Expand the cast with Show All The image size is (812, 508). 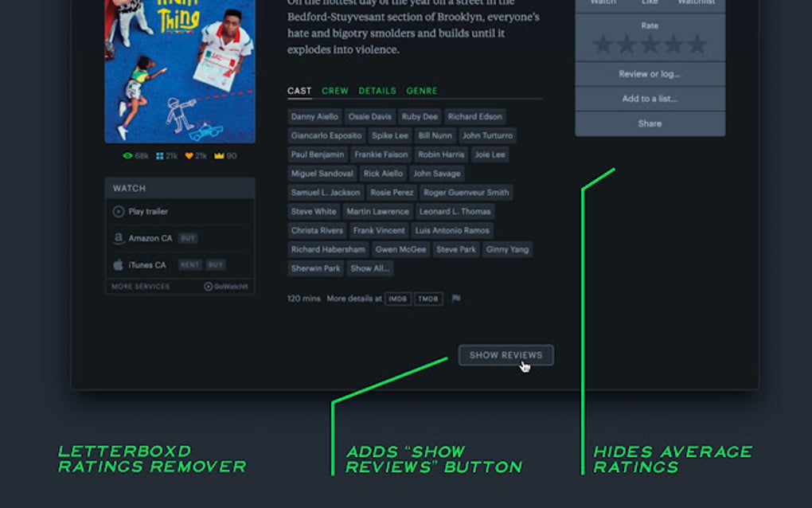click(369, 268)
